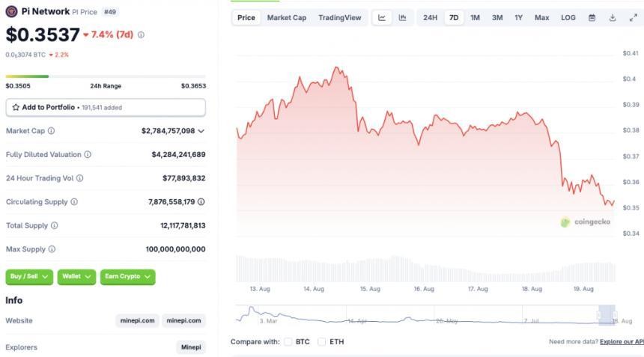This screenshot has width=644, height=357.
Task: Add Pi Network to Portfolio
Action: (105, 108)
